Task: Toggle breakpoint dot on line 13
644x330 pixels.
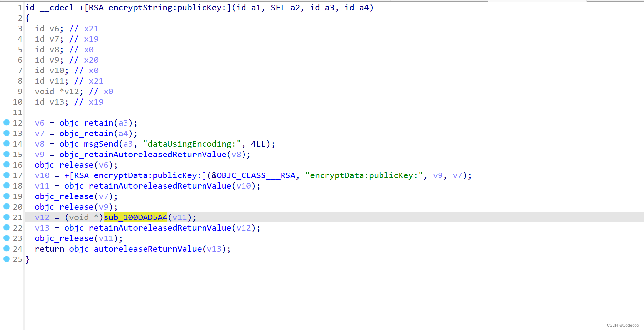Action: tap(7, 133)
